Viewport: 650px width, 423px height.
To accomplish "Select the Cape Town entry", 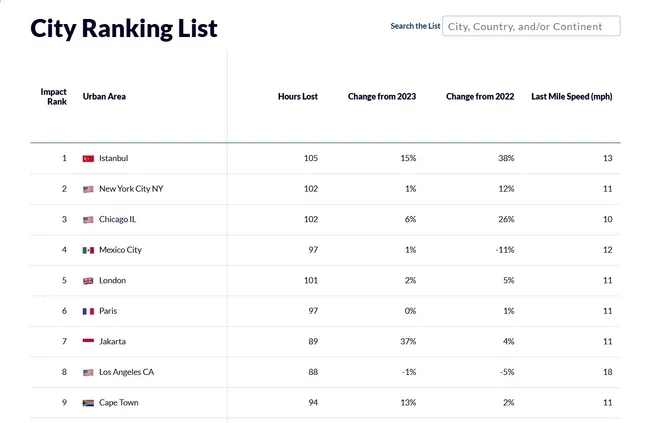I will click(x=119, y=403).
